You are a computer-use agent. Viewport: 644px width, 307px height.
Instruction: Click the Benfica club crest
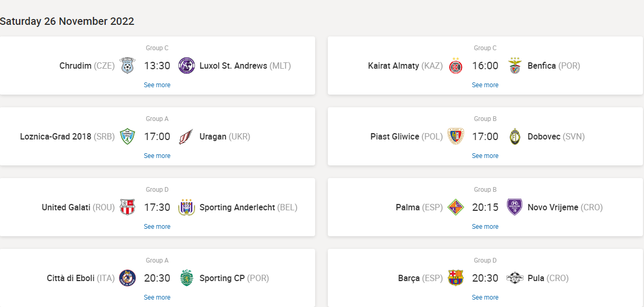[514, 66]
